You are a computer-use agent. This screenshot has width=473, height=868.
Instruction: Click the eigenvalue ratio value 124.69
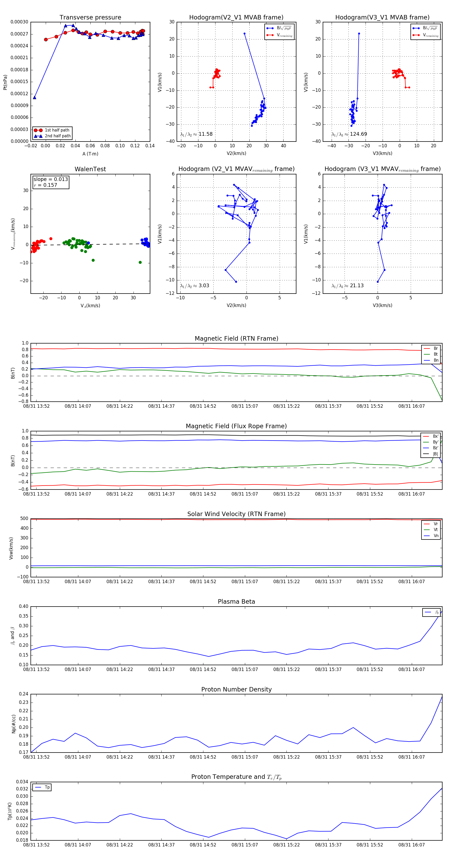tap(358, 134)
